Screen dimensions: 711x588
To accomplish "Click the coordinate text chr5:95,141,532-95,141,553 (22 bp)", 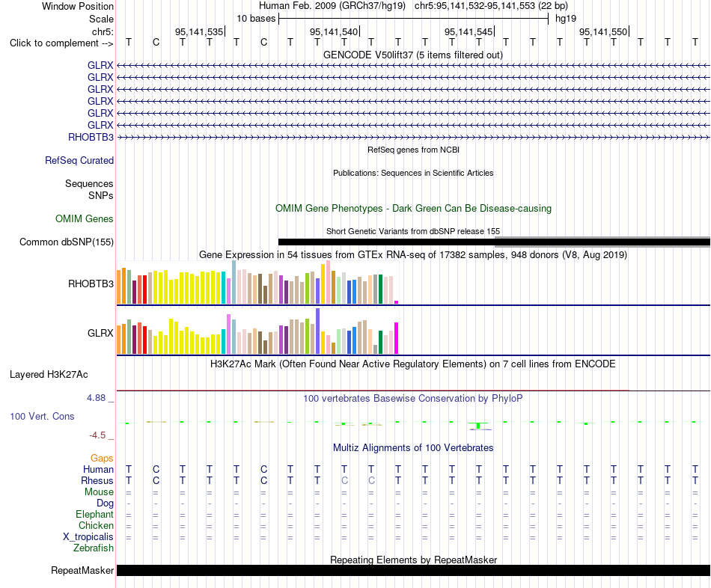I will click(x=491, y=6).
